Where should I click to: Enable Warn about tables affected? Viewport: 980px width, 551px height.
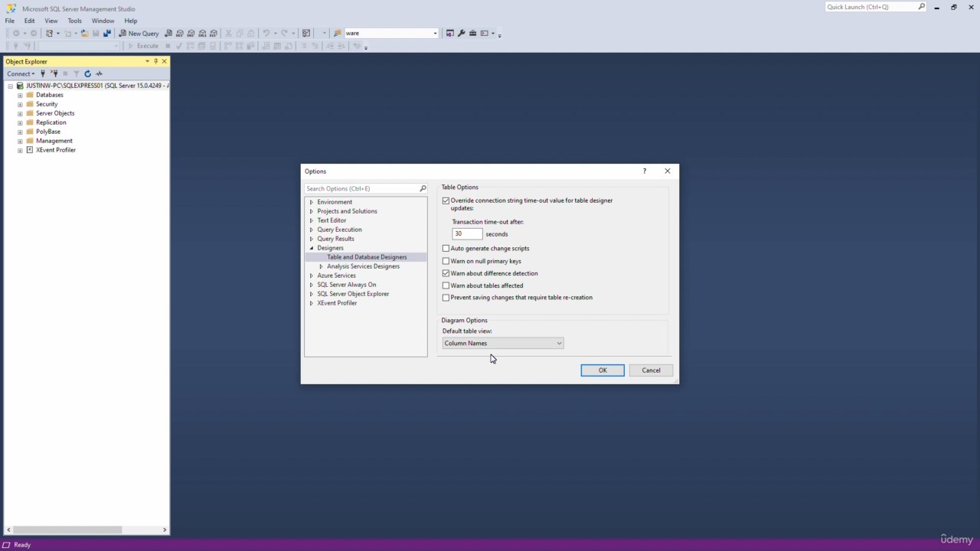tap(446, 285)
